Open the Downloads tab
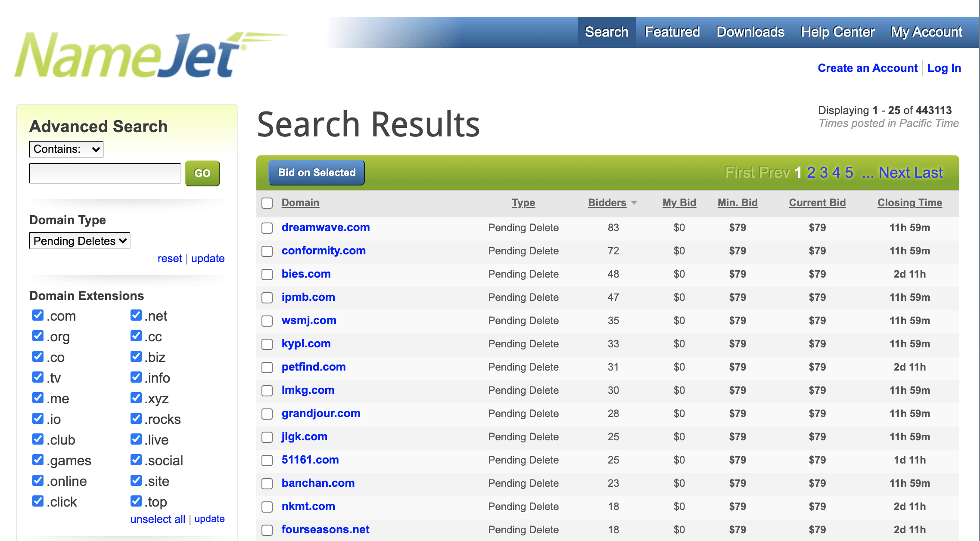This screenshot has width=980, height=541. click(750, 32)
